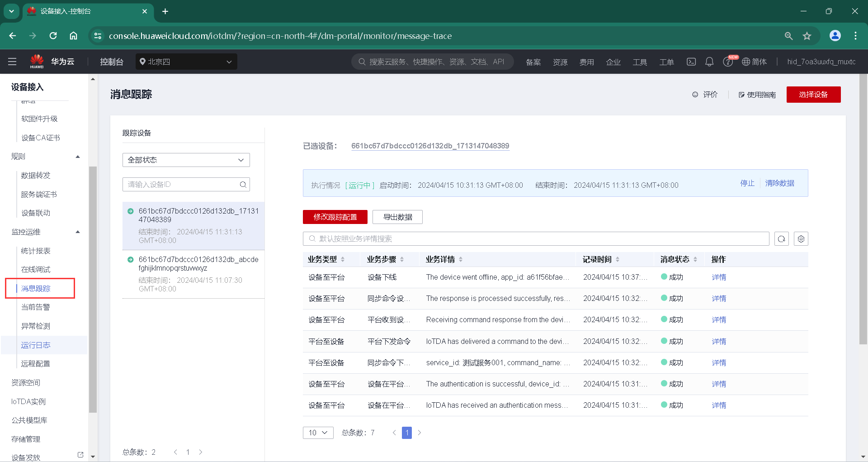Collapse the 规则 sidebar group
Screen dimensions: 868x462
tap(78, 157)
